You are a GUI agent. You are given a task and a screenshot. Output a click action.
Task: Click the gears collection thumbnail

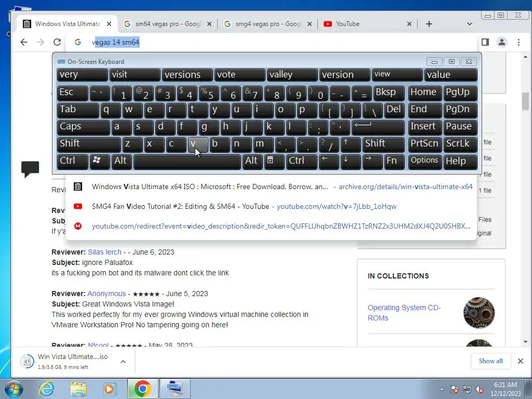(478, 313)
